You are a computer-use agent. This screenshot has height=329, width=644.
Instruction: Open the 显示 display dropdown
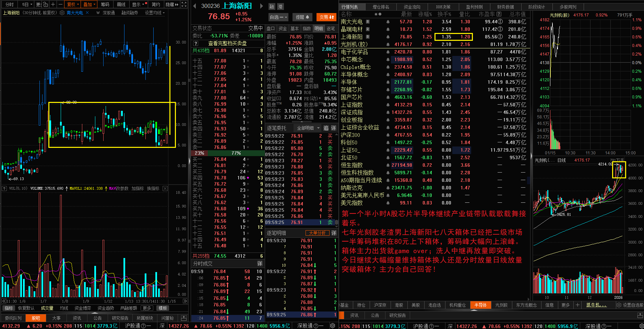[x=138, y=4]
